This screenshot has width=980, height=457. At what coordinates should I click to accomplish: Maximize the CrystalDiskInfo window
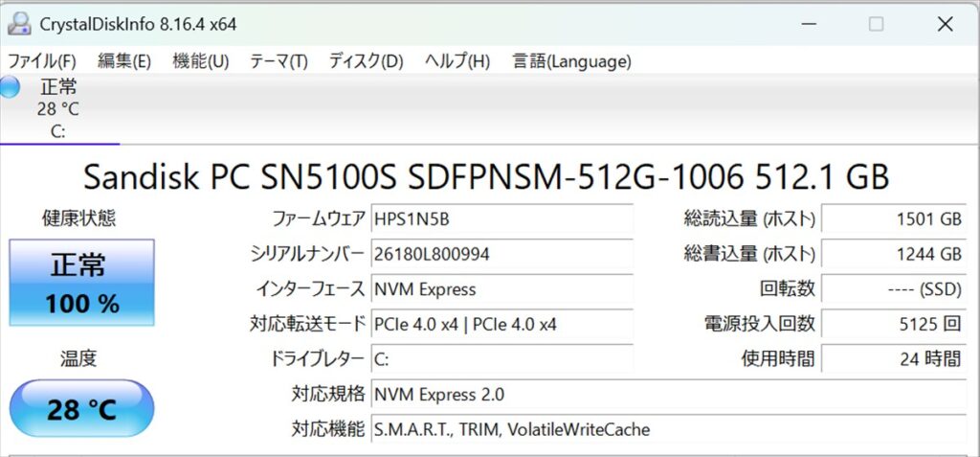tap(877, 24)
